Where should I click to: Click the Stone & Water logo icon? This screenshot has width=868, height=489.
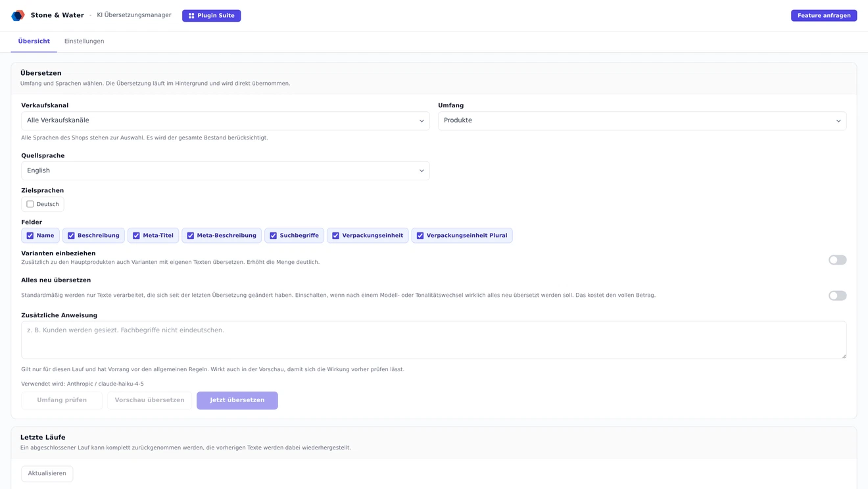coord(18,15)
